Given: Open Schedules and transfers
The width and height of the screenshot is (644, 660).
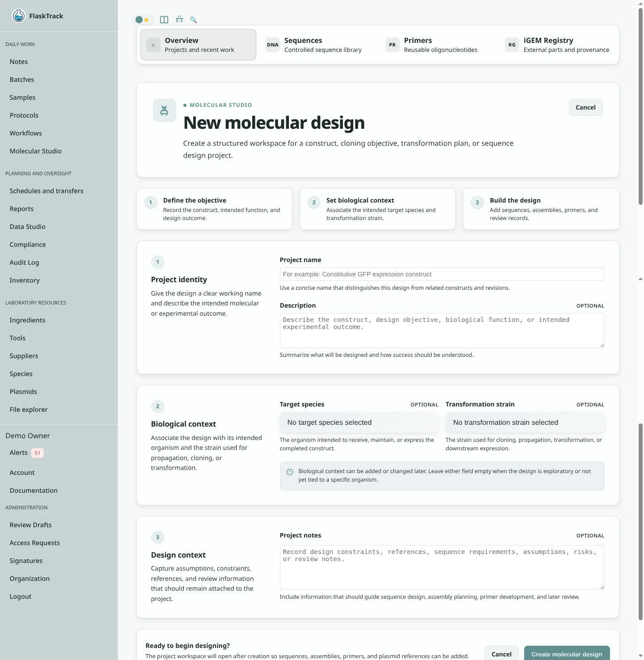Looking at the screenshot, I should coord(47,191).
